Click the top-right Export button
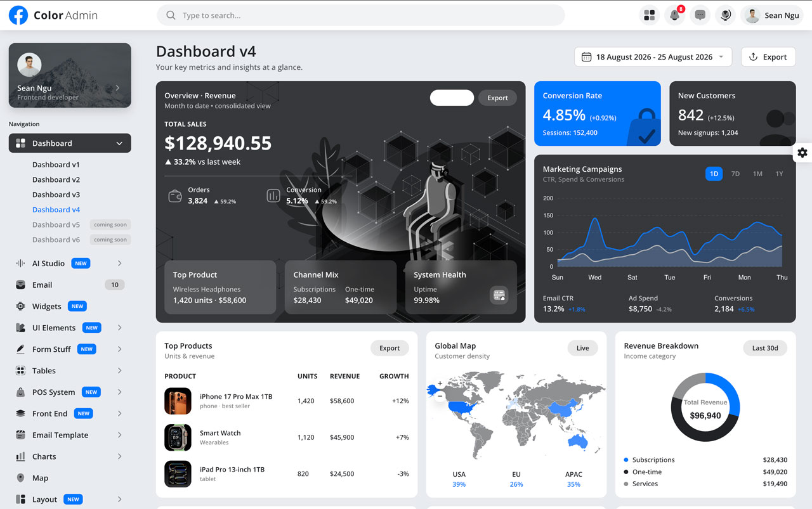 (768, 57)
